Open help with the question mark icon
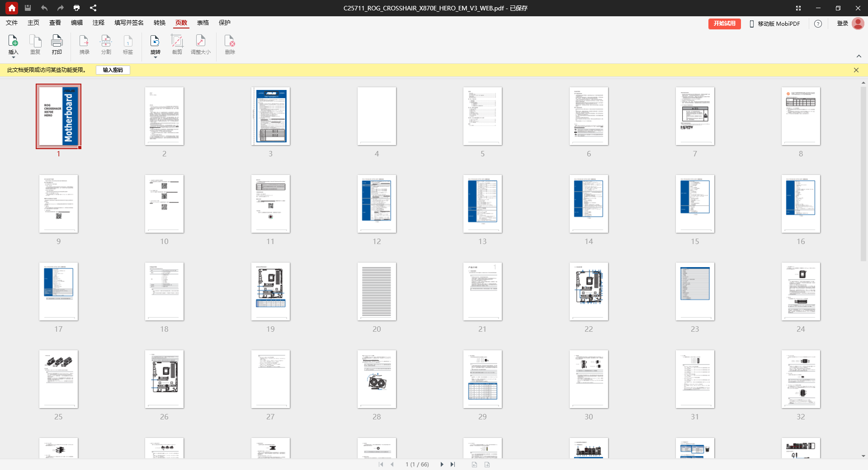 click(818, 23)
